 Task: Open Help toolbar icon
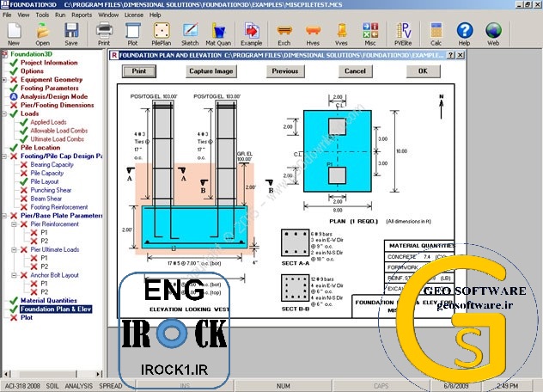465,34
